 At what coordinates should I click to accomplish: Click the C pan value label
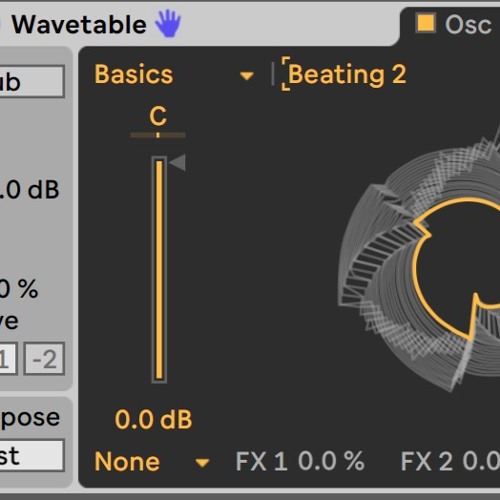pos(158,116)
